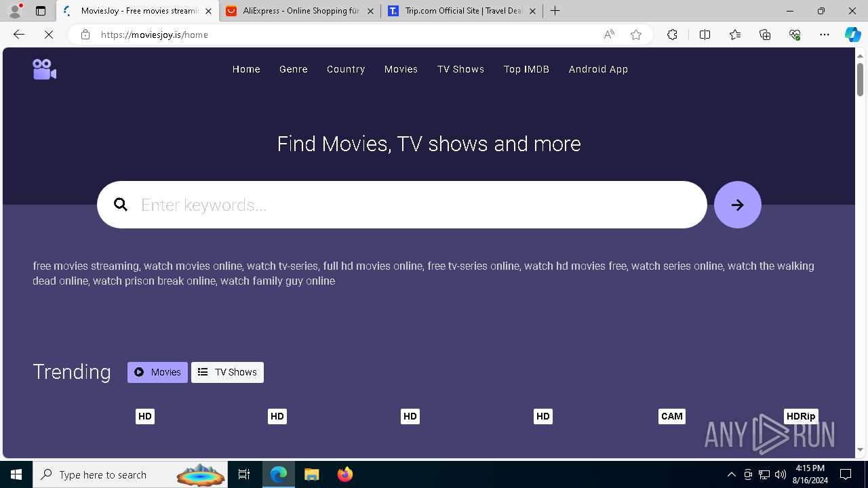Image resolution: width=868 pixels, height=488 pixels.
Task: Open Browser essentials heart icon
Action: (795, 35)
